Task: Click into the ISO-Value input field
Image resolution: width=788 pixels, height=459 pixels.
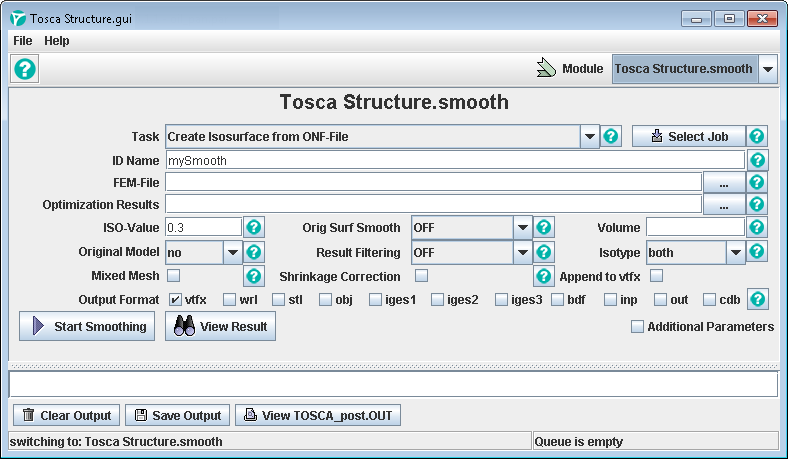Action: click(x=203, y=228)
